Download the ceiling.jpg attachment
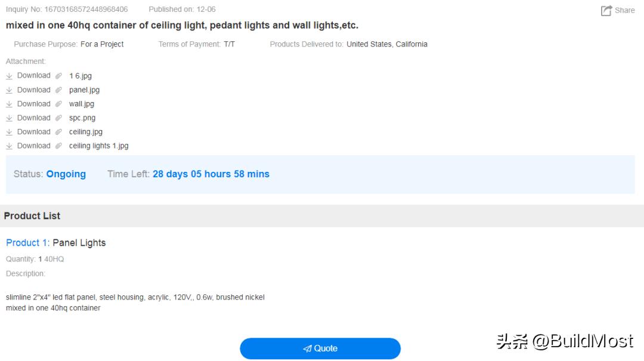This screenshot has height=361, width=644. point(33,132)
